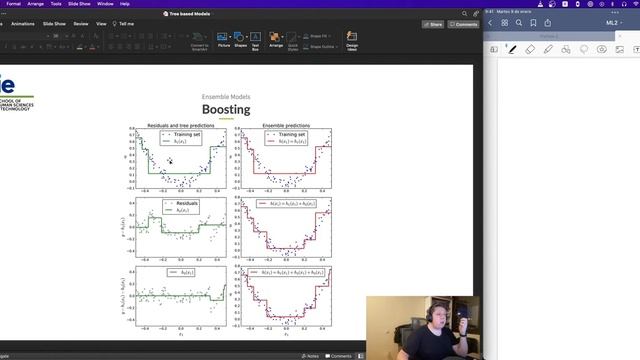The height and width of the screenshot is (360, 640).
Task: Click the Ensemble Models subtitle text
Action: click(x=226, y=97)
